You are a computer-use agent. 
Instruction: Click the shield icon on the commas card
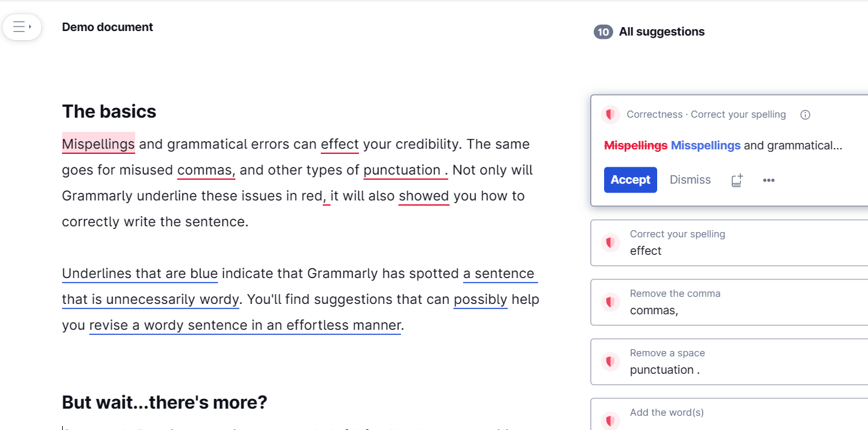(610, 302)
